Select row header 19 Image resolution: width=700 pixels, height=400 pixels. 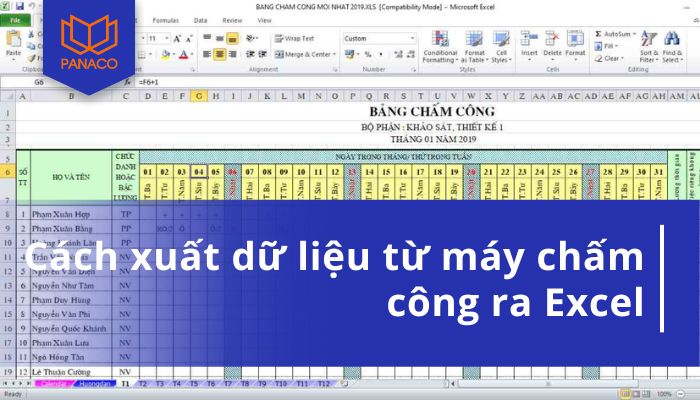click(8, 371)
